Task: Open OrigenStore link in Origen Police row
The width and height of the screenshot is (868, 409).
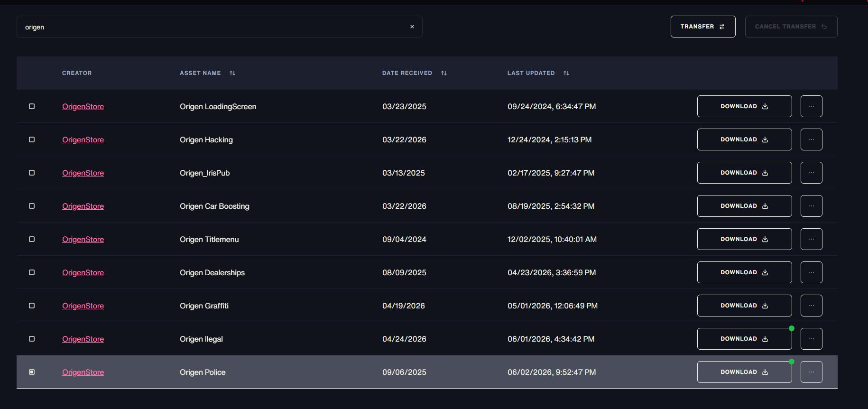Action: pos(83,372)
